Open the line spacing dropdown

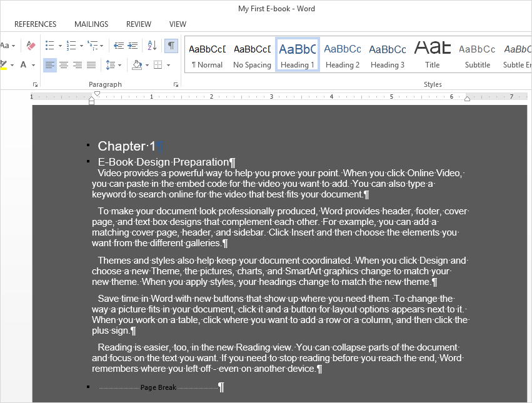pyautogui.click(x=113, y=65)
